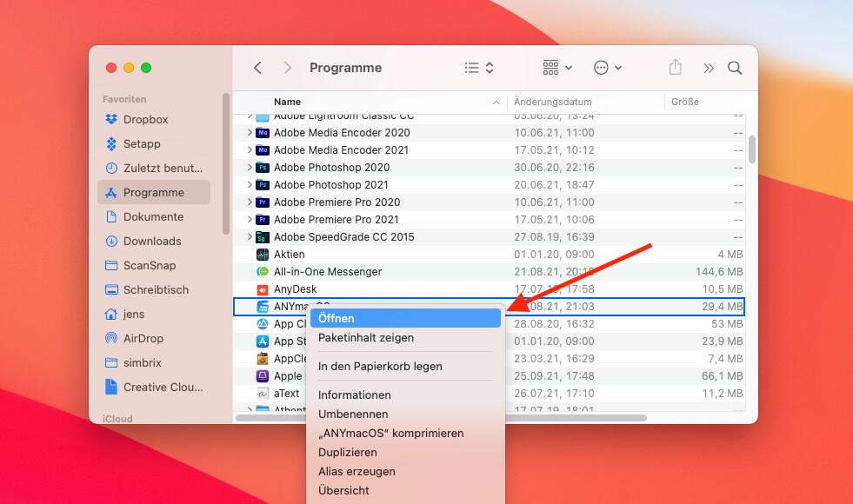Screen dimensions: 853x504
Task: Expand Adobe SpeedGrade CC 2015 folder
Action: [x=250, y=237]
